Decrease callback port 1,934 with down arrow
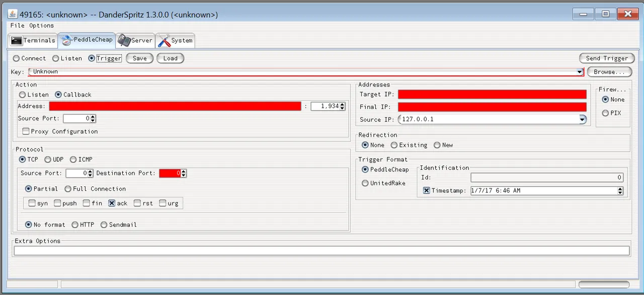 [343, 109]
